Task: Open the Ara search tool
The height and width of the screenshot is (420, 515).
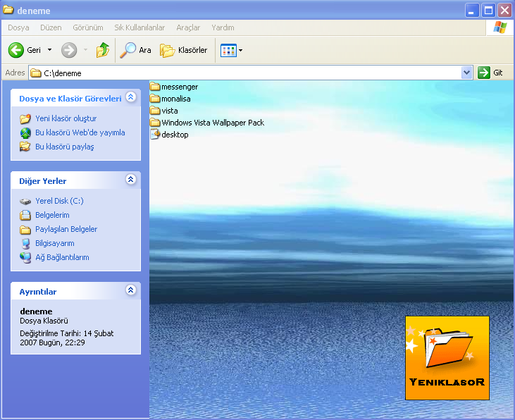Action: pos(128,50)
